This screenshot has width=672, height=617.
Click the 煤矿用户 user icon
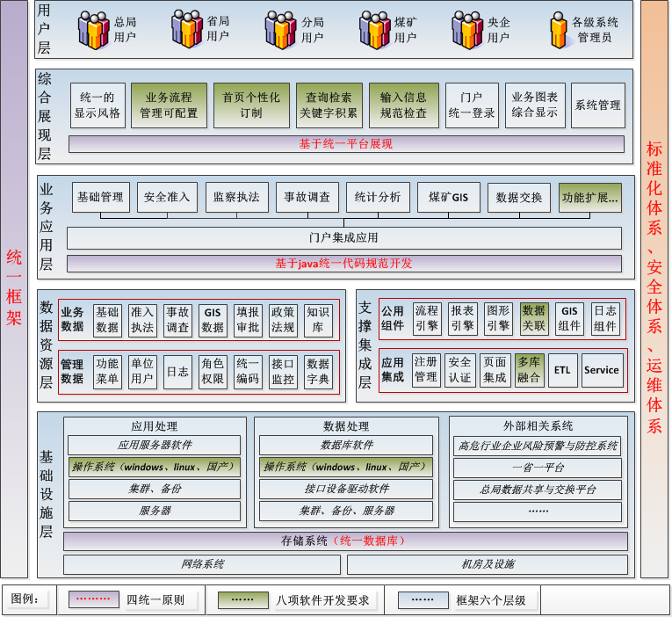[x=374, y=30]
